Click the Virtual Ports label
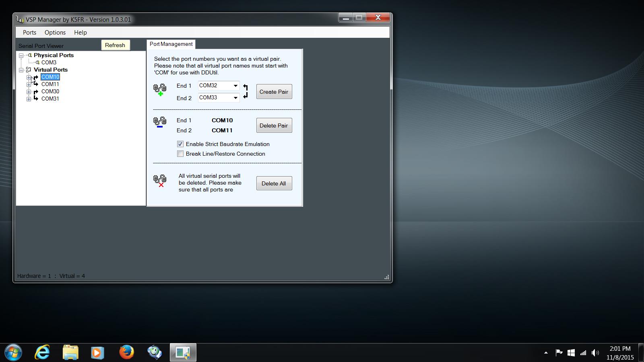This screenshot has height=362, width=644. click(x=51, y=70)
